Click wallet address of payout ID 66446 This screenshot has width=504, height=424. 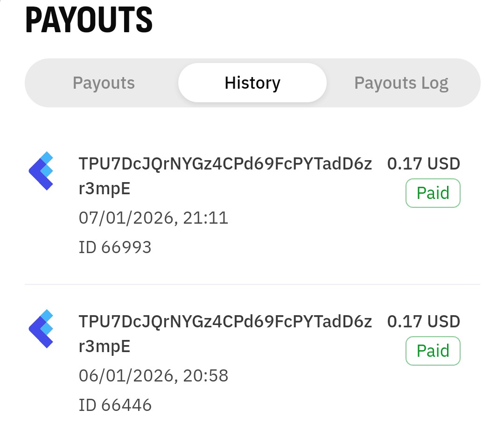[225, 322]
